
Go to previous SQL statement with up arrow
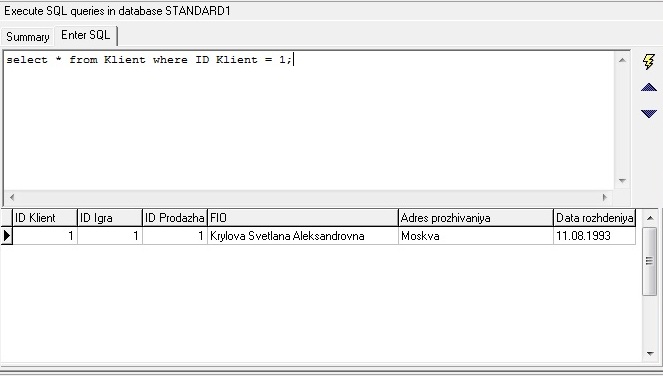pos(649,88)
